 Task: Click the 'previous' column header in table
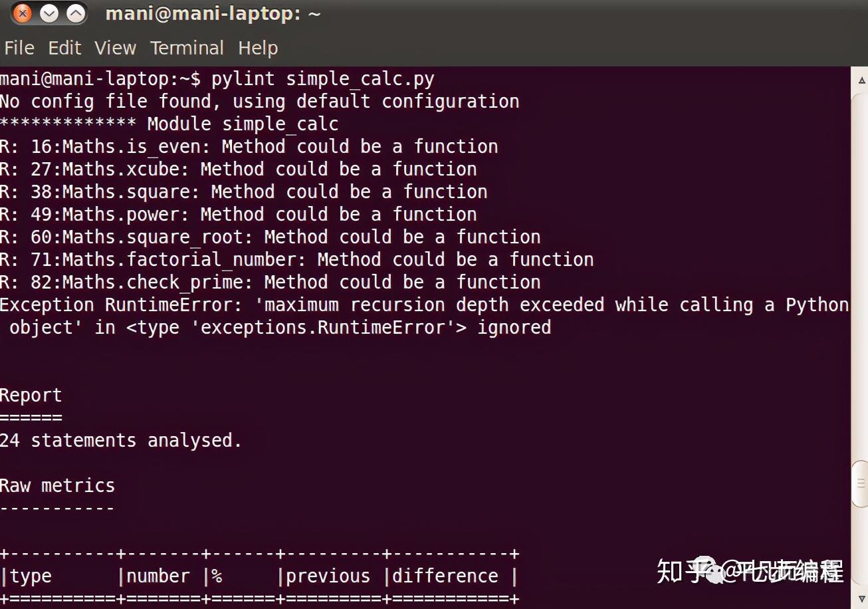328,576
